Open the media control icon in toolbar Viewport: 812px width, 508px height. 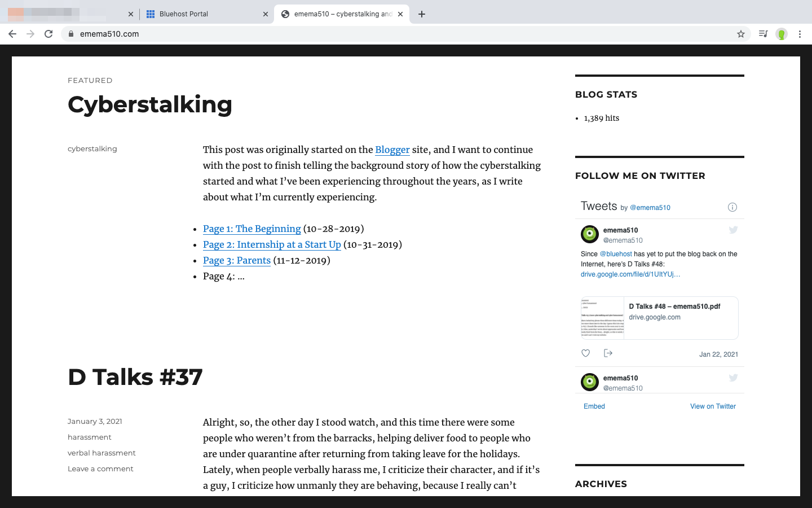coord(763,34)
